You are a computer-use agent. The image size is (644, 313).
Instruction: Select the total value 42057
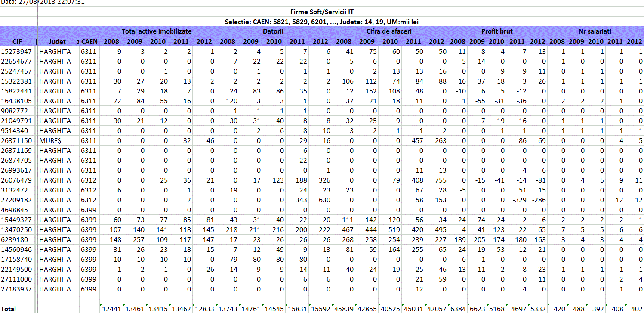click(436, 309)
